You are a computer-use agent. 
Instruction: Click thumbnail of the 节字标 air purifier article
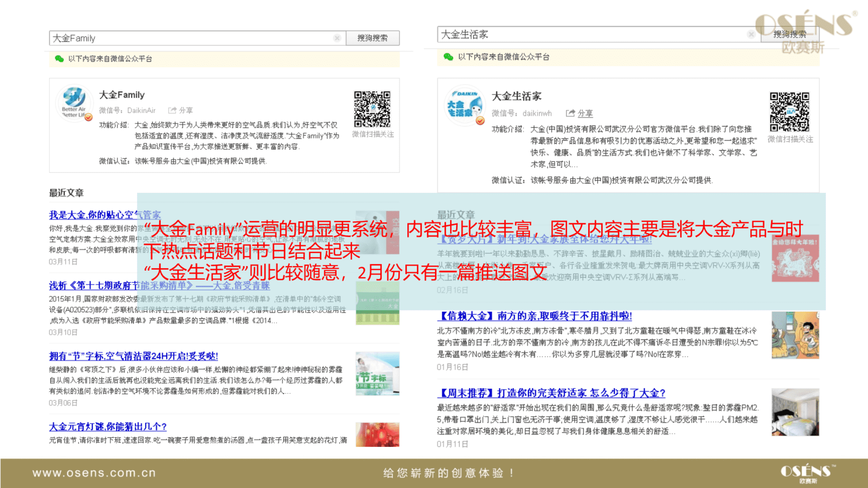coord(377,374)
